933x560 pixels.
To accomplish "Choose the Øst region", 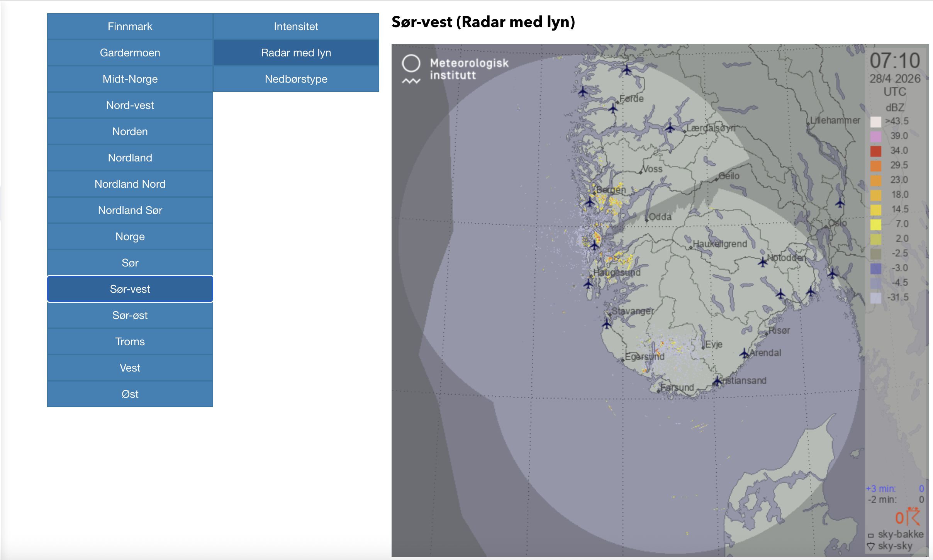I will pyautogui.click(x=130, y=394).
